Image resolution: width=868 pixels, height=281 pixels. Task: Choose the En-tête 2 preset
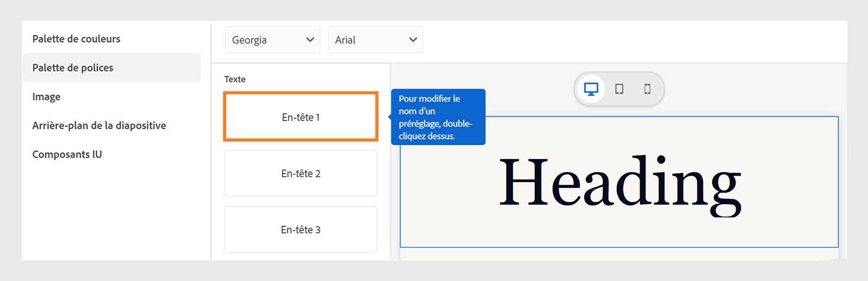301,174
